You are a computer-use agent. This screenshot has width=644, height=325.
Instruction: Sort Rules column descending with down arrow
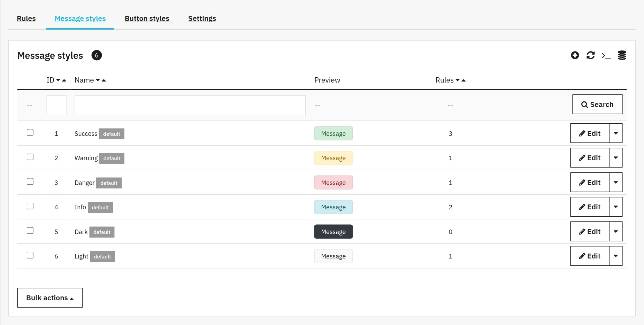coord(458,80)
